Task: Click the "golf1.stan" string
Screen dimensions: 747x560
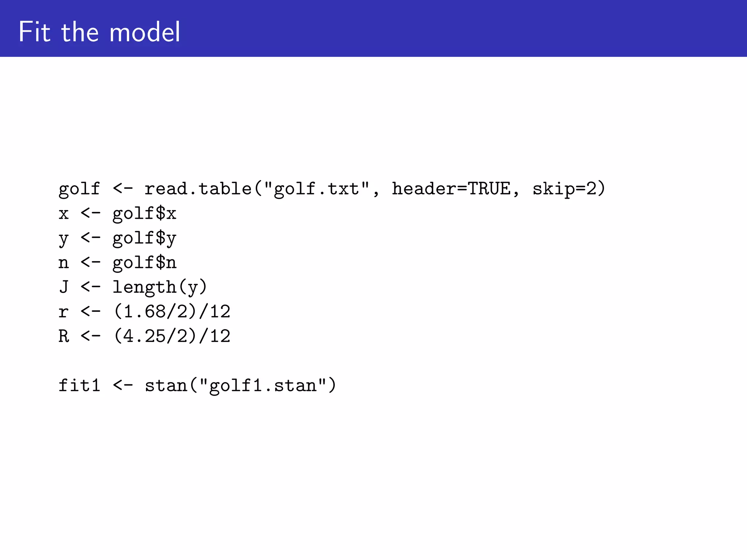Action: pyautogui.click(x=263, y=386)
